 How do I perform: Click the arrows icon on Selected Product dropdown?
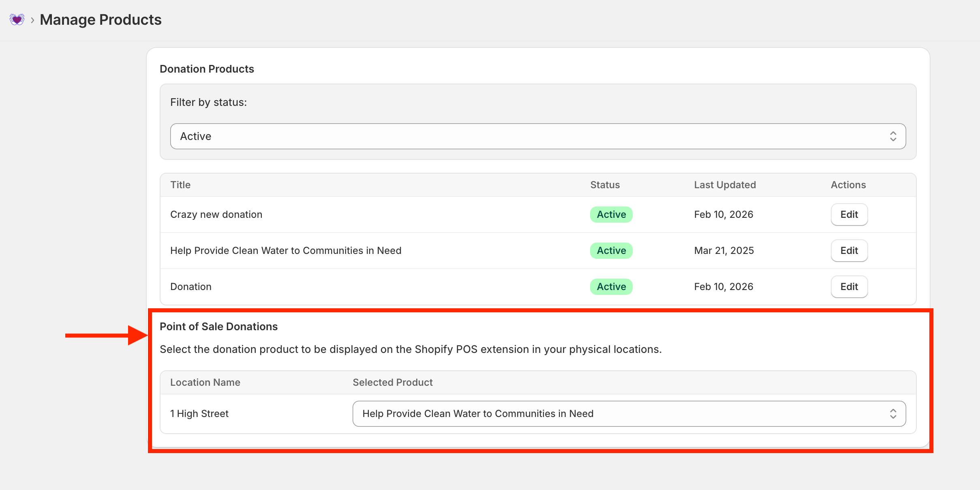[x=893, y=414]
